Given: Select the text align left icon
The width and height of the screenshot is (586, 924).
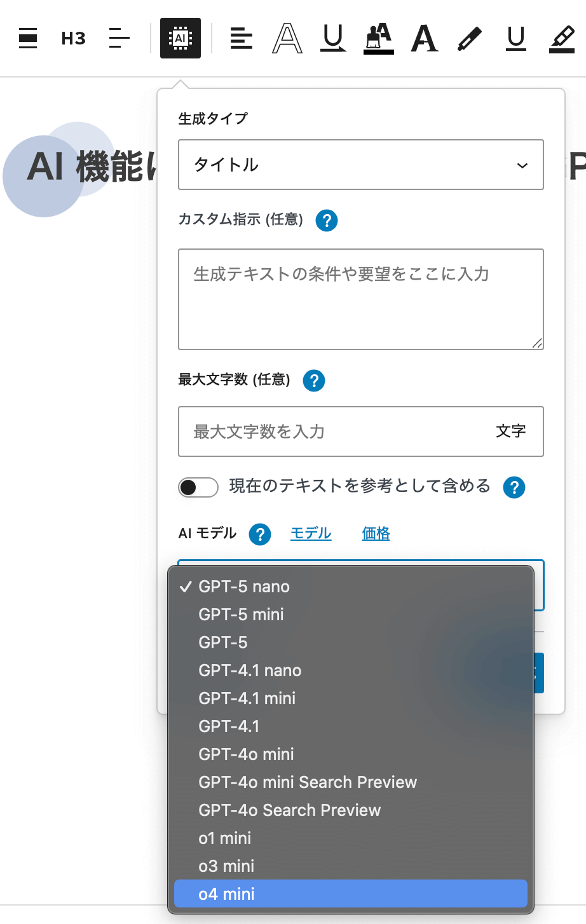Looking at the screenshot, I should coord(242,39).
